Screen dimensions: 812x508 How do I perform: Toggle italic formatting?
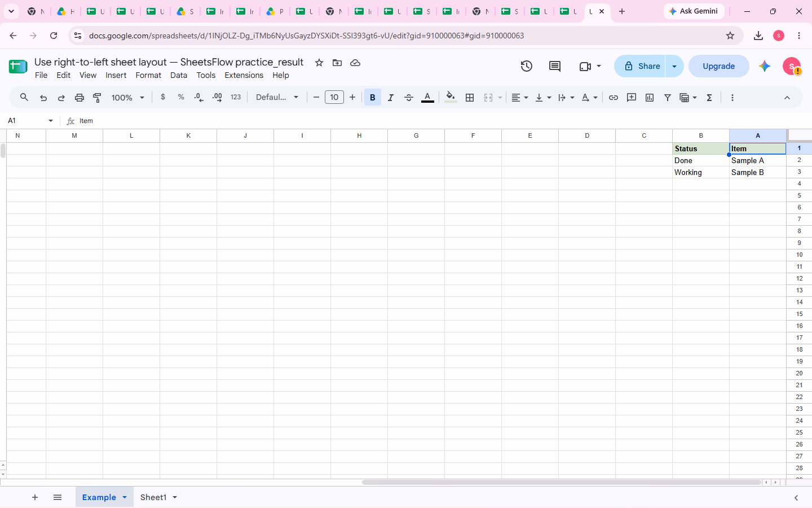(x=391, y=98)
